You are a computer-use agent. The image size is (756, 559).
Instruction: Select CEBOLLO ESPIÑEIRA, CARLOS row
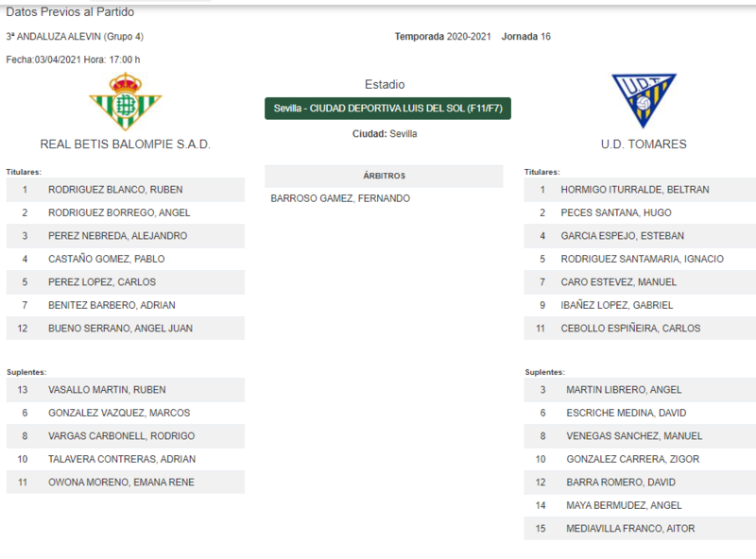click(x=640, y=329)
